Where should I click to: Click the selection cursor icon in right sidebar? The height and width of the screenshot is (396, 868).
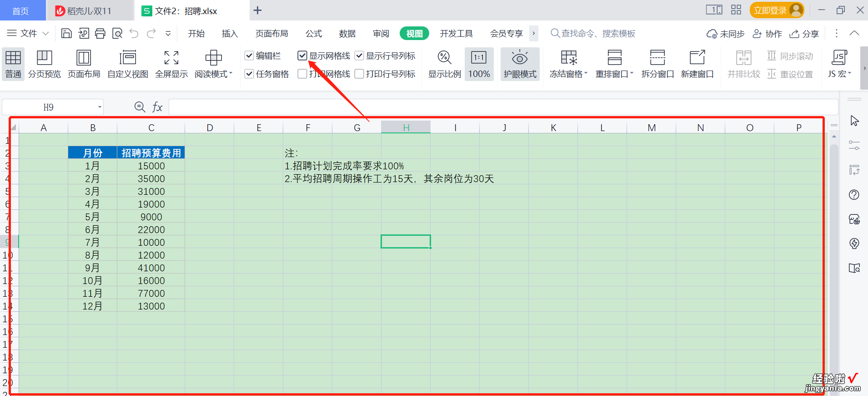(854, 121)
